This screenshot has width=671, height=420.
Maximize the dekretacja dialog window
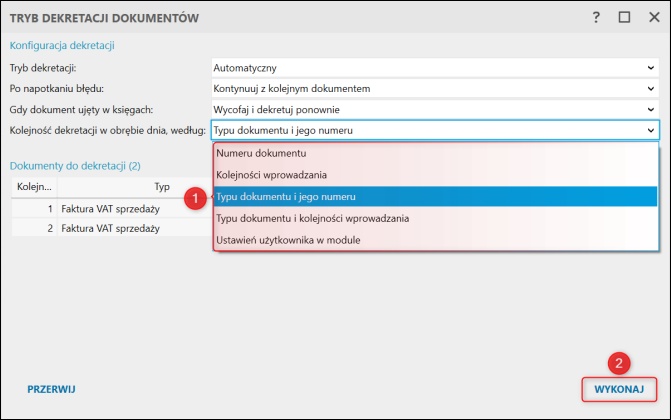(624, 17)
